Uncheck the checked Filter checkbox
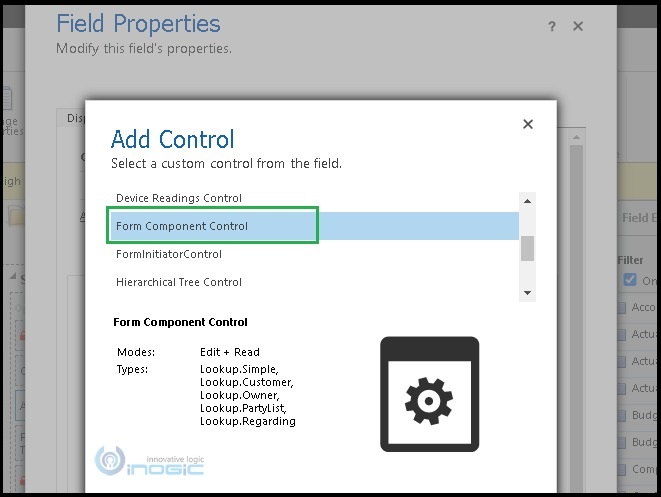 [x=629, y=280]
